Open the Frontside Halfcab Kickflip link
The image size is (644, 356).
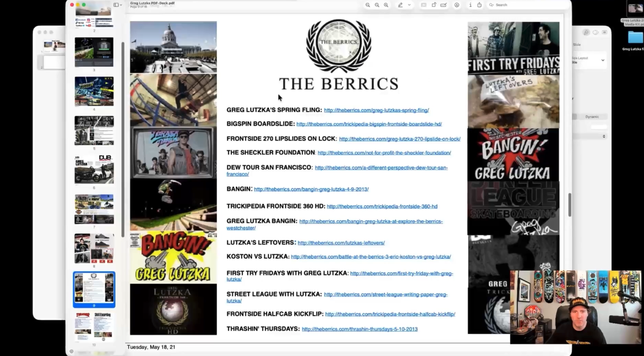pyautogui.click(x=390, y=314)
